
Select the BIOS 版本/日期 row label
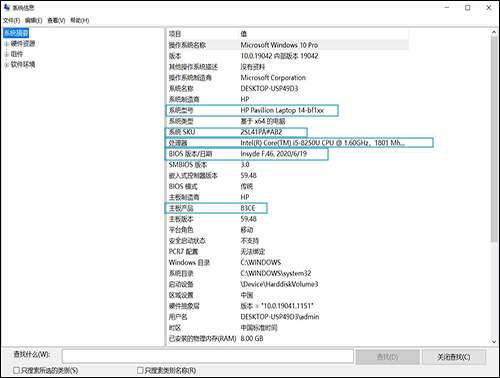tap(190, 154)
